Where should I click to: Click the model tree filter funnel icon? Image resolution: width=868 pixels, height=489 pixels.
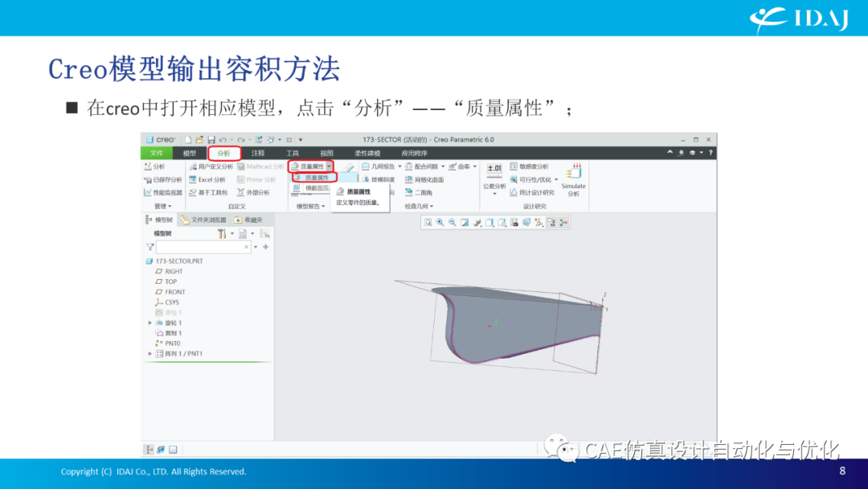coord(150,247)
